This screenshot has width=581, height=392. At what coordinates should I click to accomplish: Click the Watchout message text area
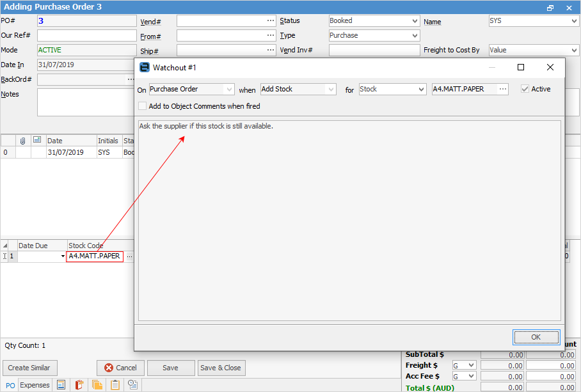pos(349,221)
